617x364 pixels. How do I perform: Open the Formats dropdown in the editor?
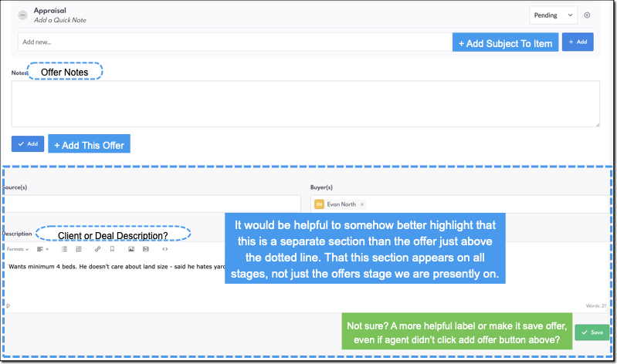pos(18,249)
